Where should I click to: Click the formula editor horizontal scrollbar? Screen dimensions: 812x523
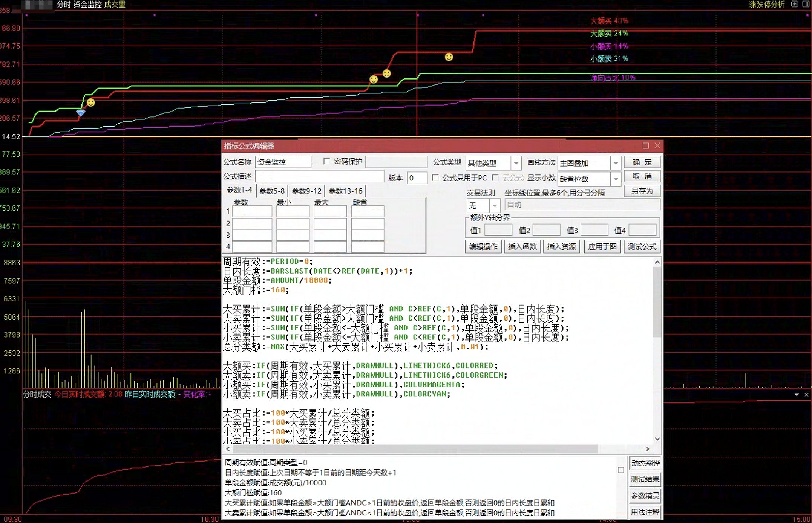point(415,449)
